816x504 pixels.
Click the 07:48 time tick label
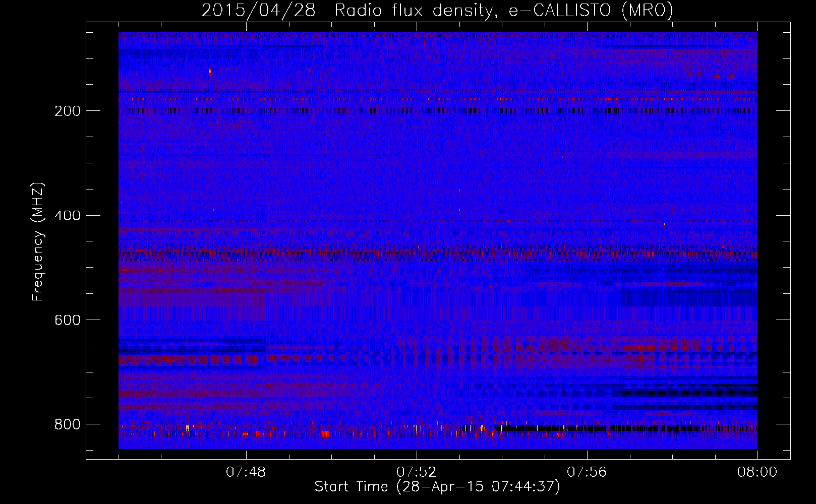pos(246,472)
